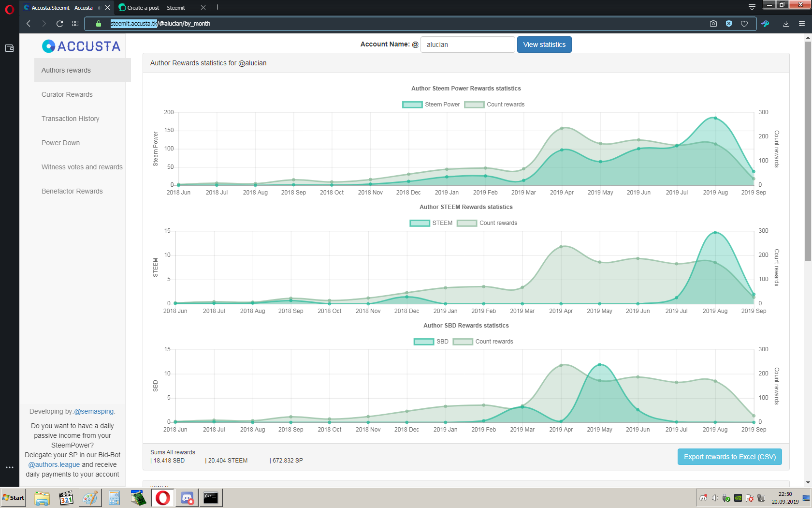Reload the page with the refresh icon
The image size is (812, 508).
(59, 23)
